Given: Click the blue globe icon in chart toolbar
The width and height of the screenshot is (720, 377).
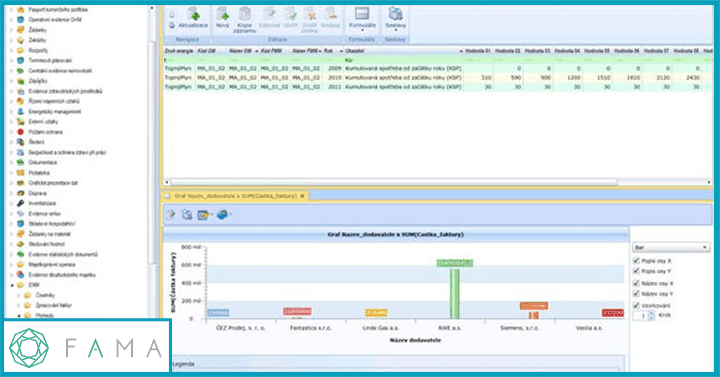Looking at the screenshot, I should 222,214.
